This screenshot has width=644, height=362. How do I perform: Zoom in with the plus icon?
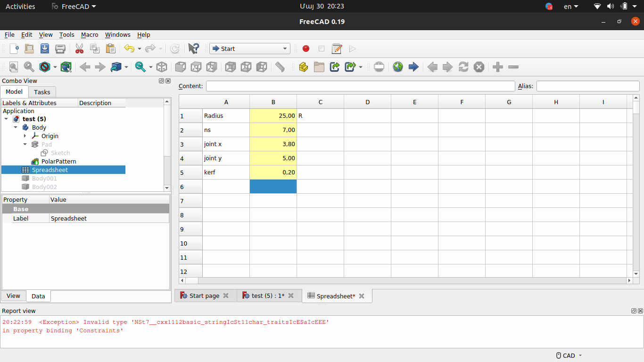tap(498, 67)
